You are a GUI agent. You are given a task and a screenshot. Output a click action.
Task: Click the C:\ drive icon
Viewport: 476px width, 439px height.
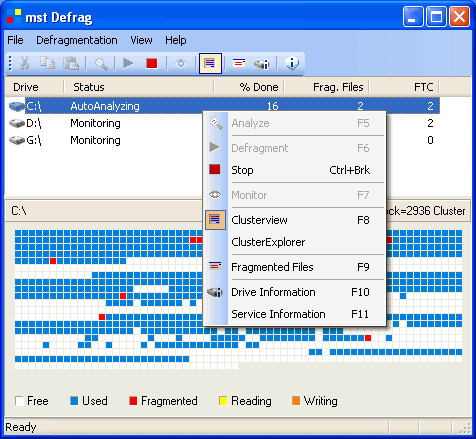tap(17, 106)
